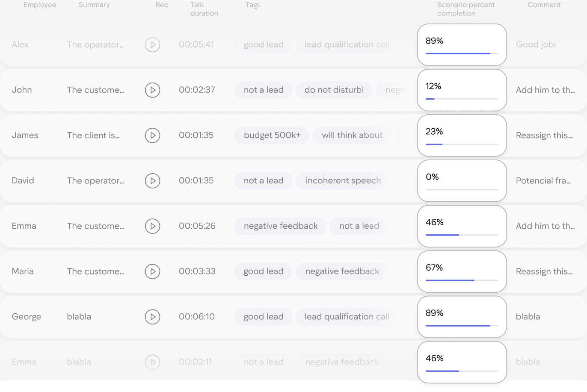The image size is (587, 392).
Task: Sort by the Employee column header
Action: click(x=40, y=5)
